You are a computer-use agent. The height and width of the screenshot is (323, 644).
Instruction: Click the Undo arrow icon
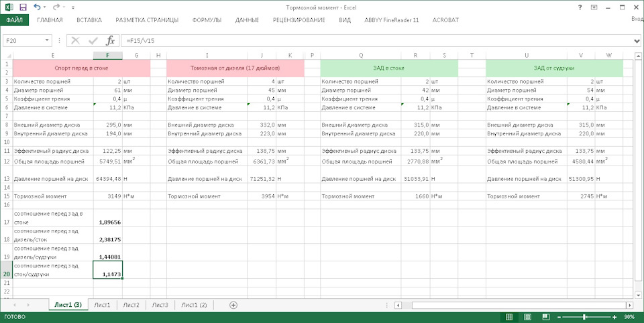[x=36, y=7]
